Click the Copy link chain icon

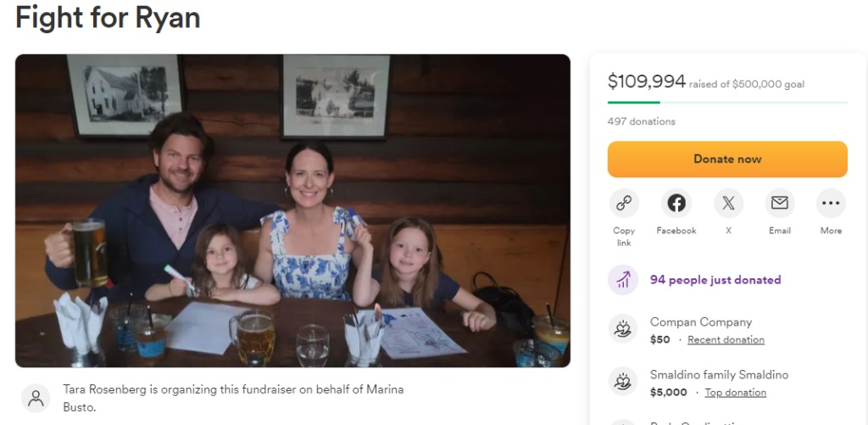click(624, 204)
